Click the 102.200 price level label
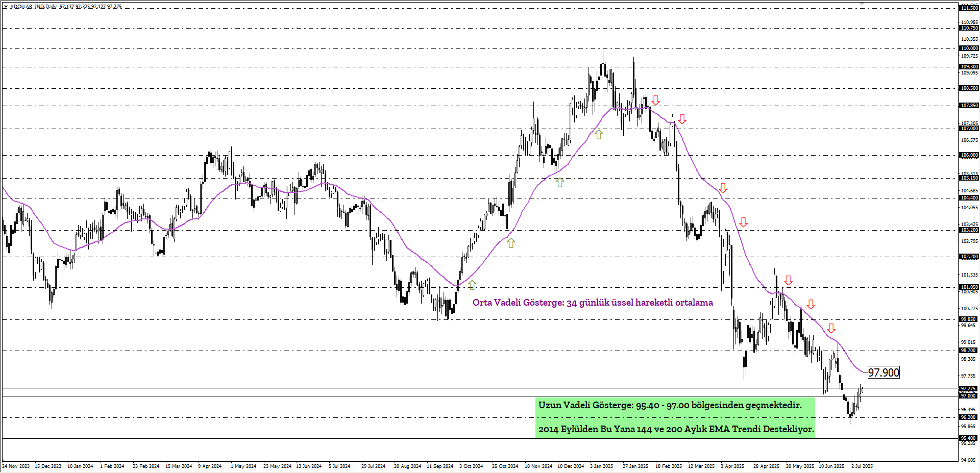 pos(969,257)
